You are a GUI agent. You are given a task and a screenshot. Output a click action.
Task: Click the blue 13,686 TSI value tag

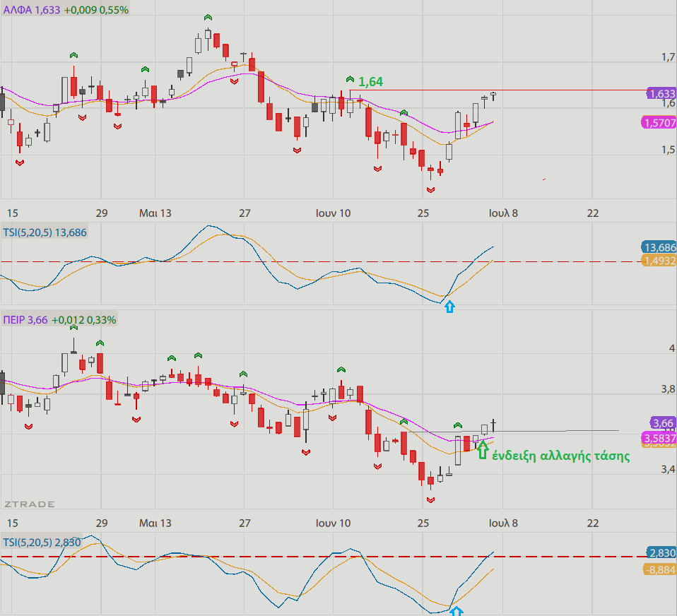click(x=659, y=247)
